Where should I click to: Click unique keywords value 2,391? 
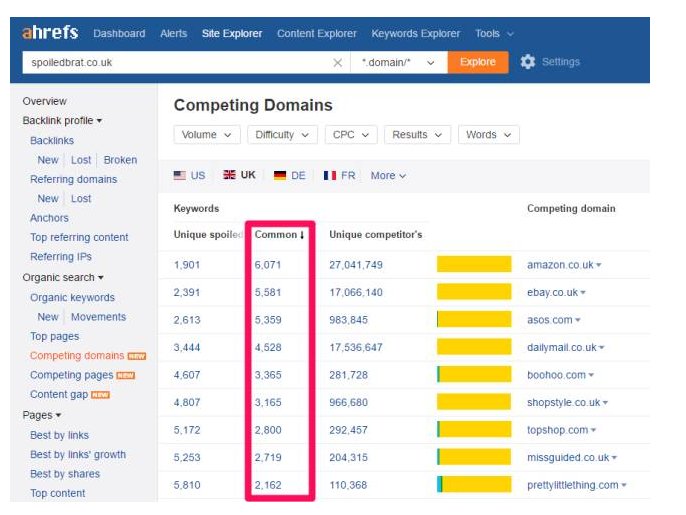[187, 292]
